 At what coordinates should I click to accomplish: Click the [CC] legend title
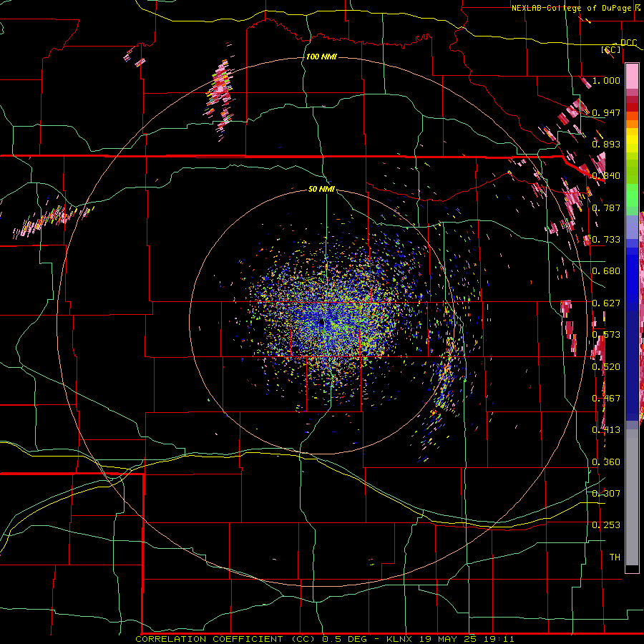coord(611,49)
